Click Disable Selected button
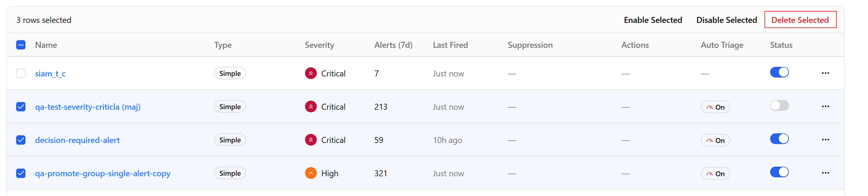868x196 pixels. point(726,20)
